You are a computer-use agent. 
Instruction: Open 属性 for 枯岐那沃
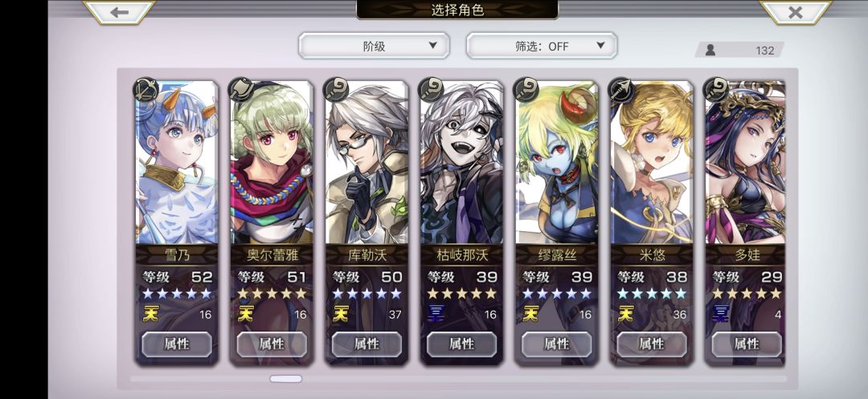pos(461,344)
